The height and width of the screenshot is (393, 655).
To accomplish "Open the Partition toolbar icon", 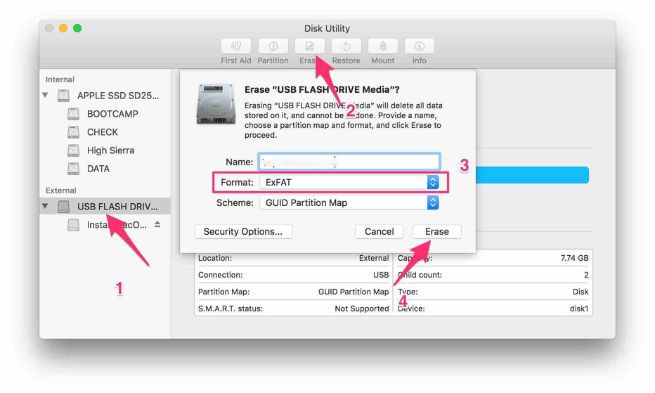I will coord(273,46).
